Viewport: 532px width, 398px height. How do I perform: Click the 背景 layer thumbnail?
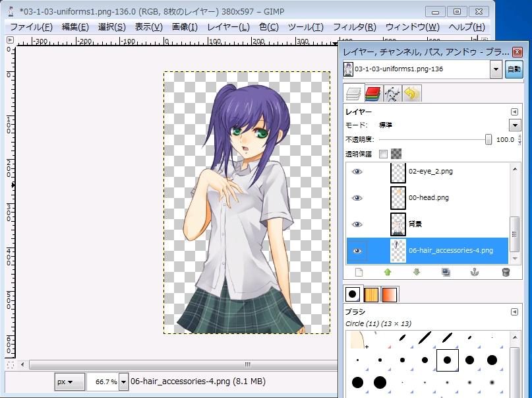point(398,224)
